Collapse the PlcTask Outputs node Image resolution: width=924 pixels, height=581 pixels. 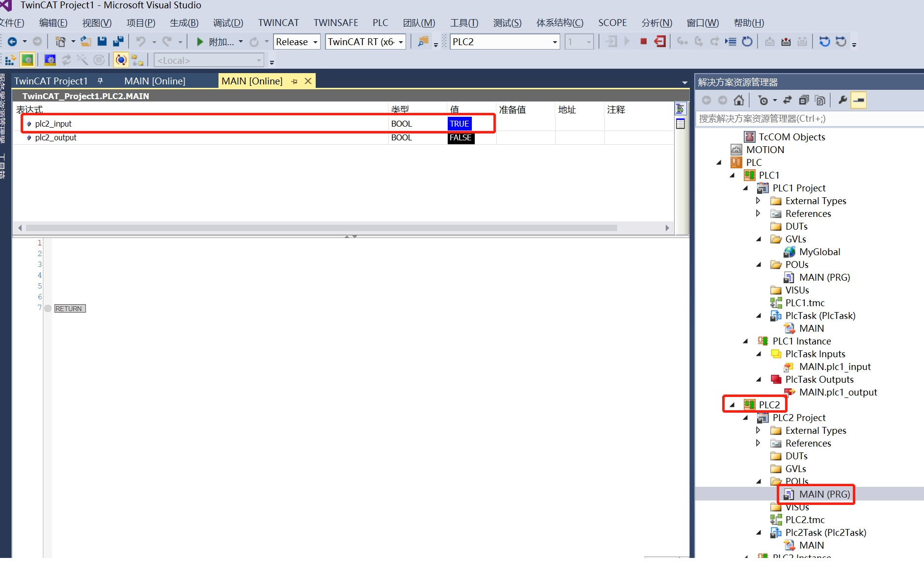[759, 379]
